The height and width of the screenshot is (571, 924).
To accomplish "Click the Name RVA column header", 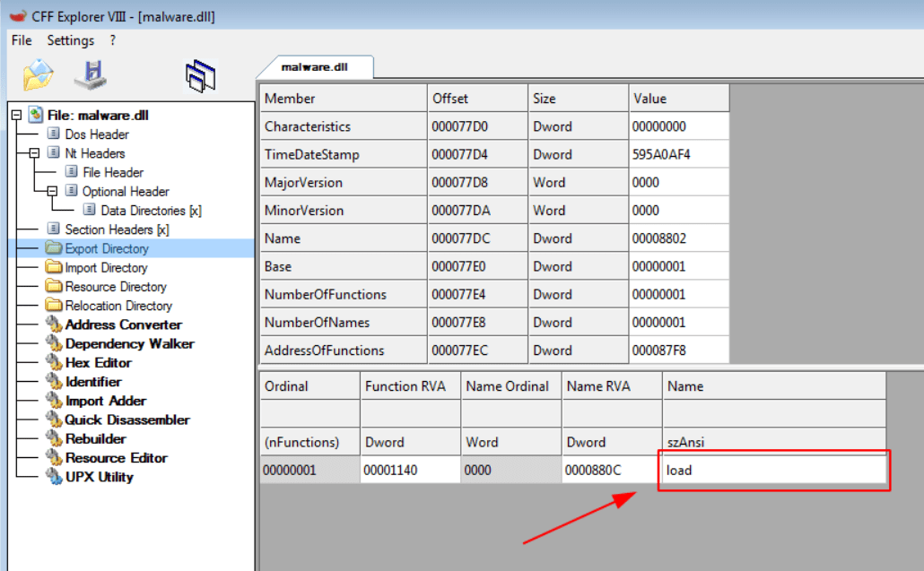I will pos(613,386).
